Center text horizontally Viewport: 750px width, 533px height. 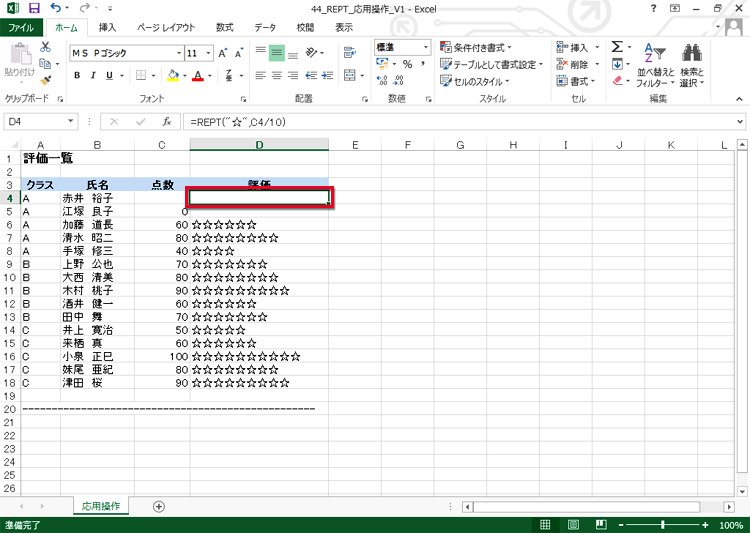tap(277, 76)
